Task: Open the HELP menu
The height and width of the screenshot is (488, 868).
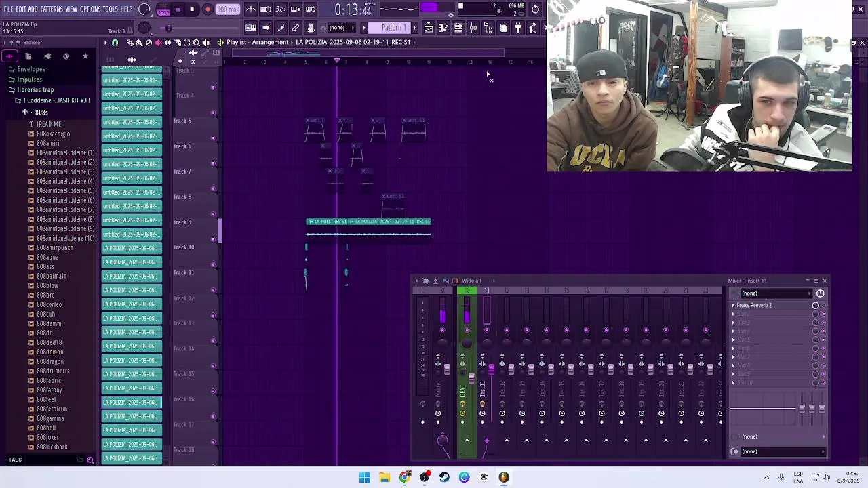Action: click(x=127, y=9)
